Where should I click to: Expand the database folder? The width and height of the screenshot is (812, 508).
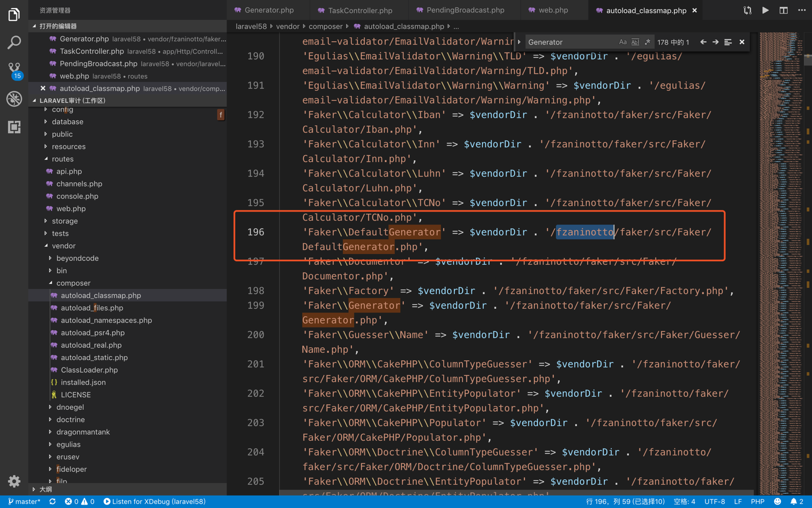tap(67, 122)
